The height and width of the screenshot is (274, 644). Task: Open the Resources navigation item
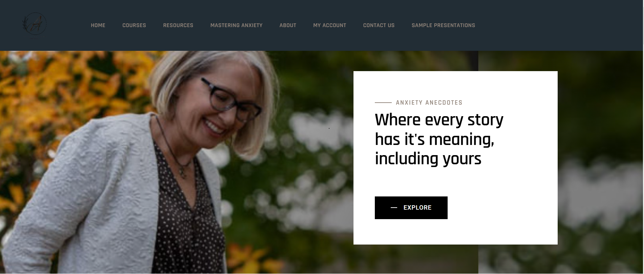tap(178, 25)
